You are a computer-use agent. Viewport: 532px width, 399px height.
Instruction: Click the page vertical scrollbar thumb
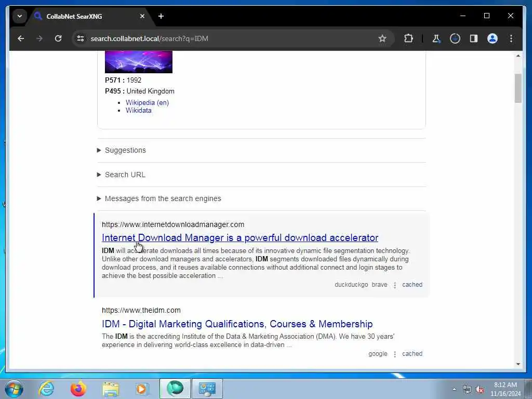pyautogui.click(x=518, y=88)
